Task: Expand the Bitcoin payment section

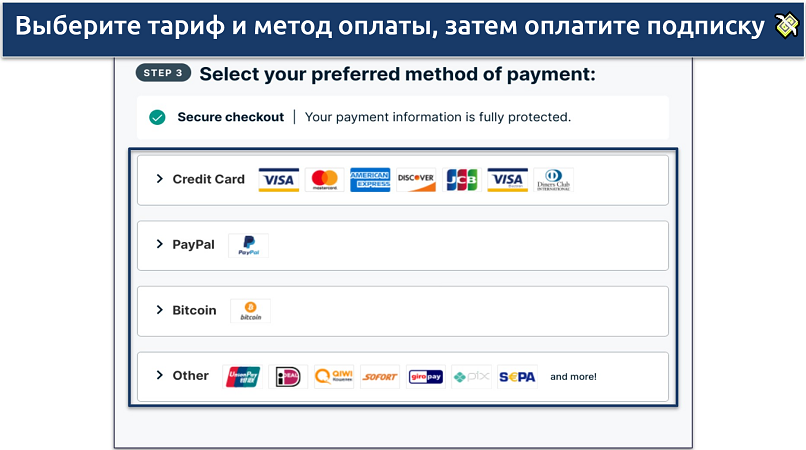Action: (402, 311)
